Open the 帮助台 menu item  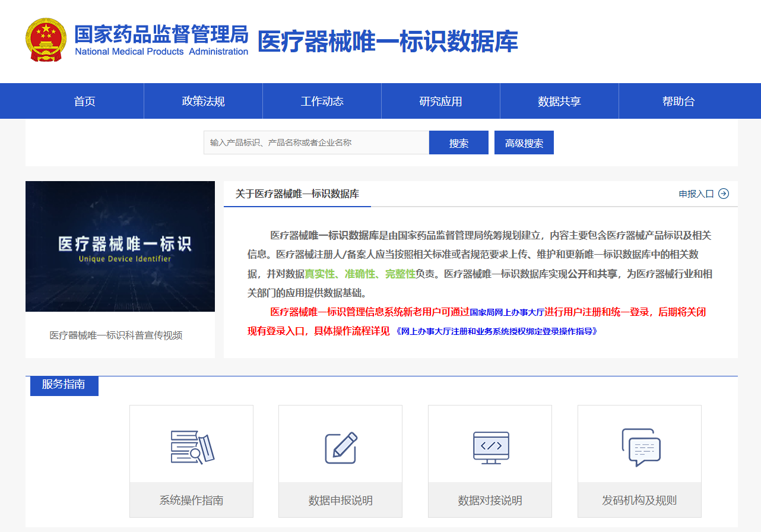(x=678, y=101)
